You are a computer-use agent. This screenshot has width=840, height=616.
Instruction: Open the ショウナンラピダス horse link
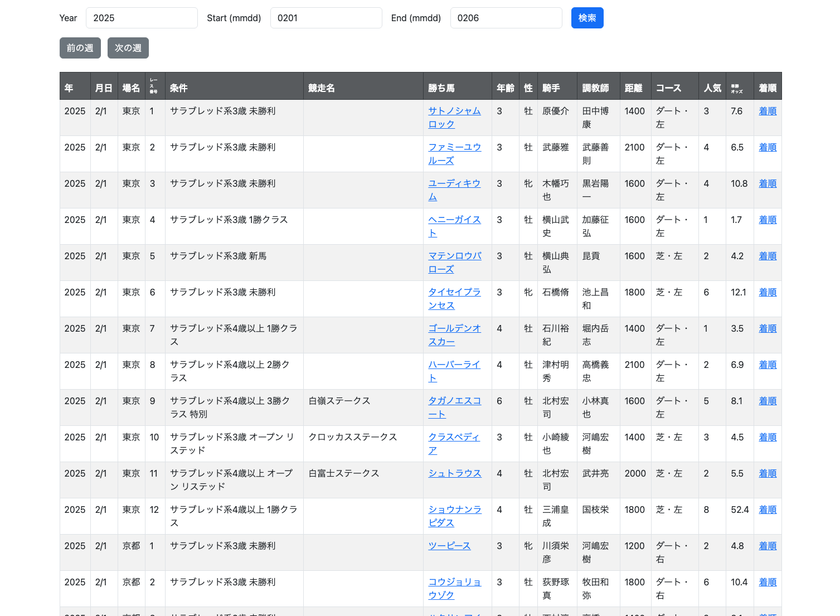click(454, 516)
